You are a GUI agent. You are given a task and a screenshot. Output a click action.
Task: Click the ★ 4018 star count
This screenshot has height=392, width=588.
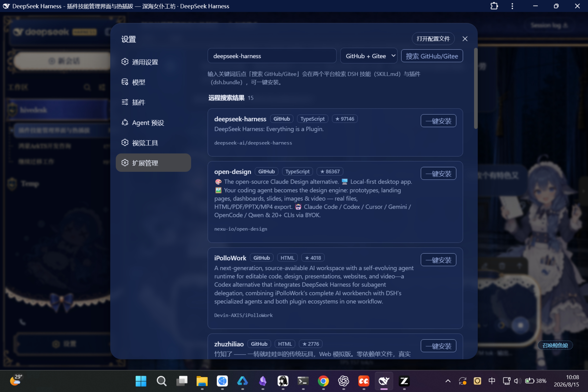tap(313, 257)
